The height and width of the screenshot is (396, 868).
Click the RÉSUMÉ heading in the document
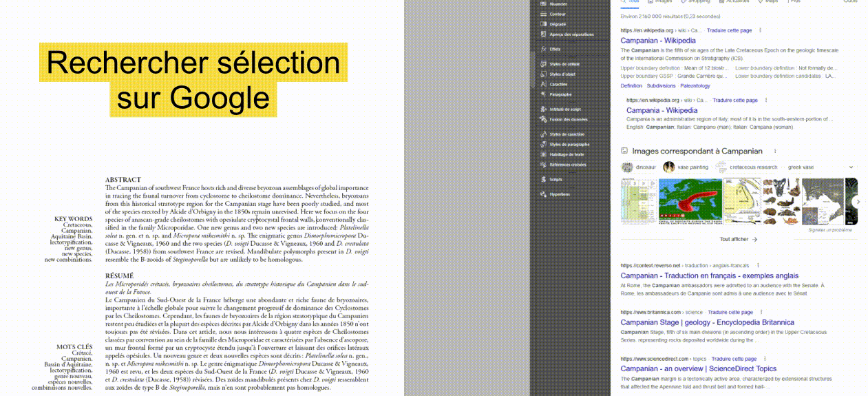coord(120,275)
